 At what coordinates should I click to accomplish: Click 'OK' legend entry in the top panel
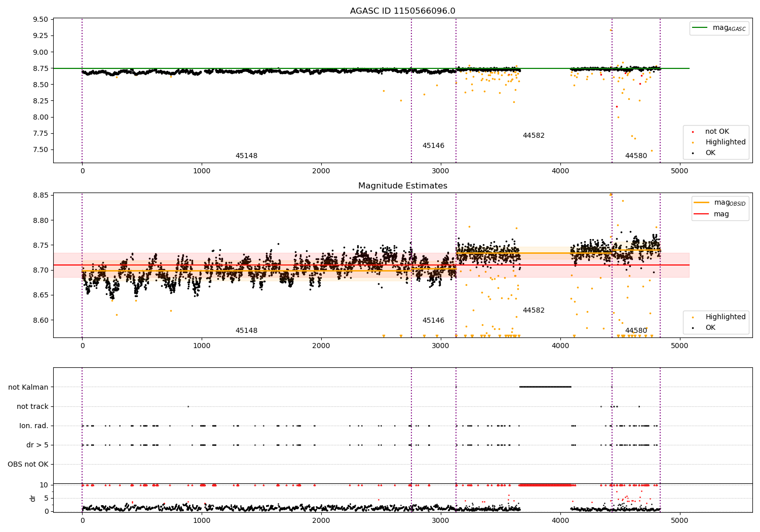(710, 153)
